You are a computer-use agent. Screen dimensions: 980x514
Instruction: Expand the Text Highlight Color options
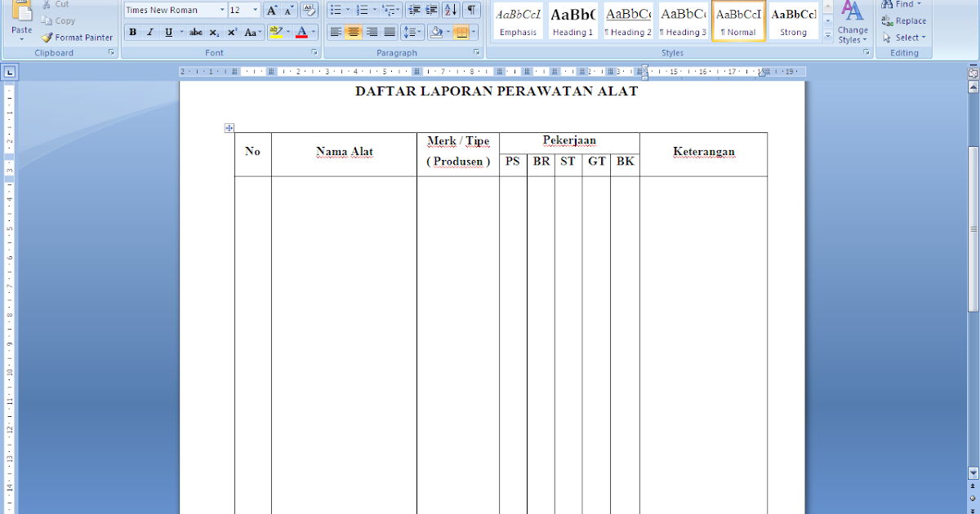[x=287, y=32]
